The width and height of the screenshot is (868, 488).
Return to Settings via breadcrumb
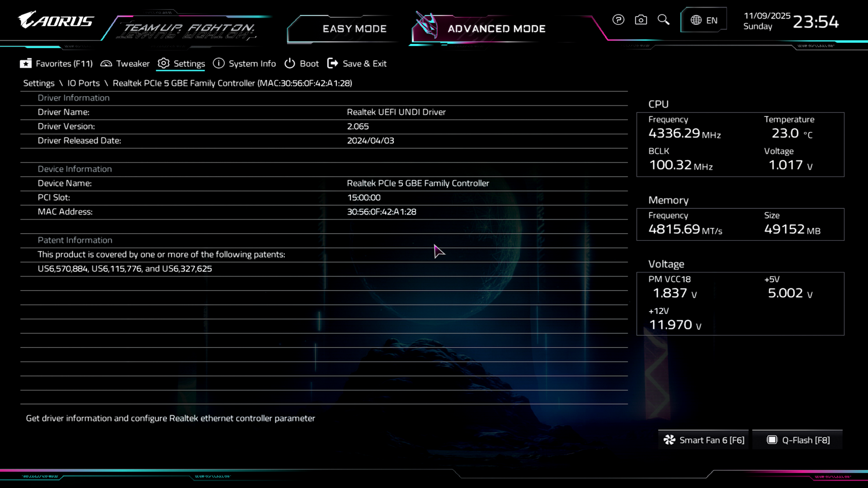(39, 83)
